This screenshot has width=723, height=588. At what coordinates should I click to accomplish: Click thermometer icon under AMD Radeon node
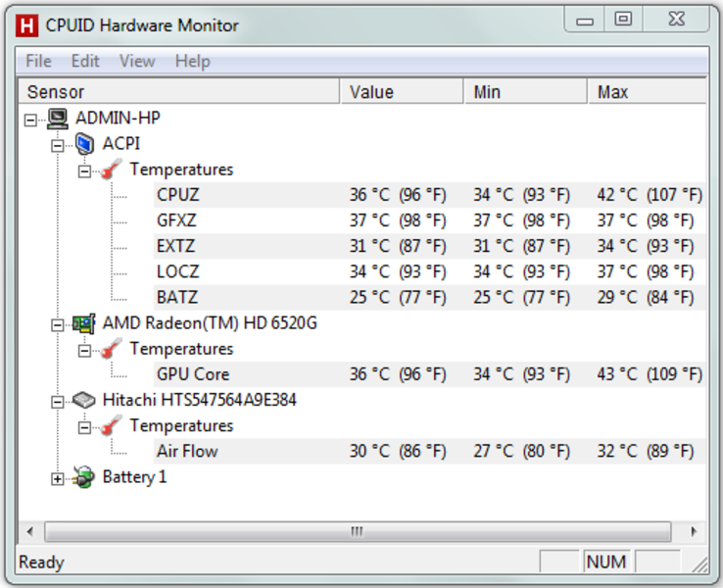(111, 349)
